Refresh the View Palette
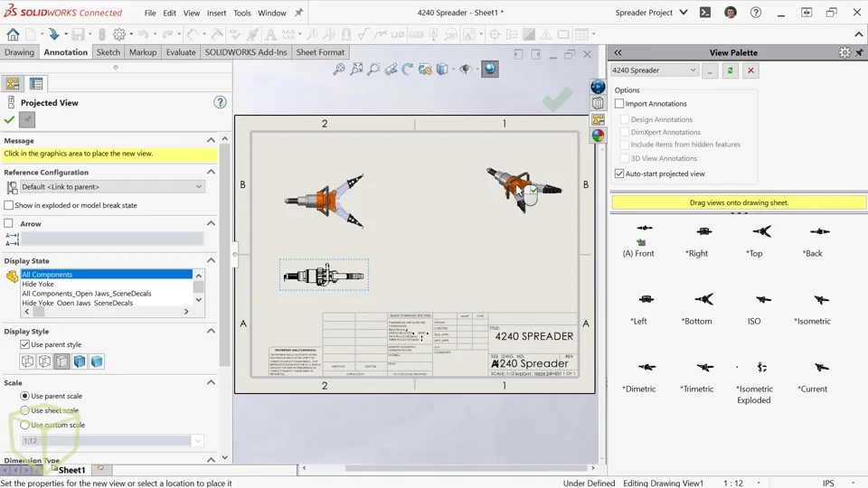Screen dimensions: 868x488 pos(731,70)
